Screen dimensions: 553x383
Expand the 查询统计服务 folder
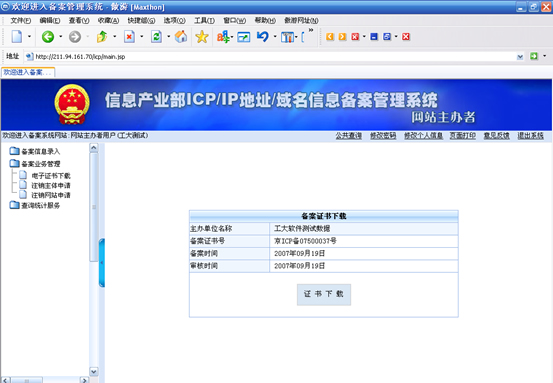(x=35, y=205)
